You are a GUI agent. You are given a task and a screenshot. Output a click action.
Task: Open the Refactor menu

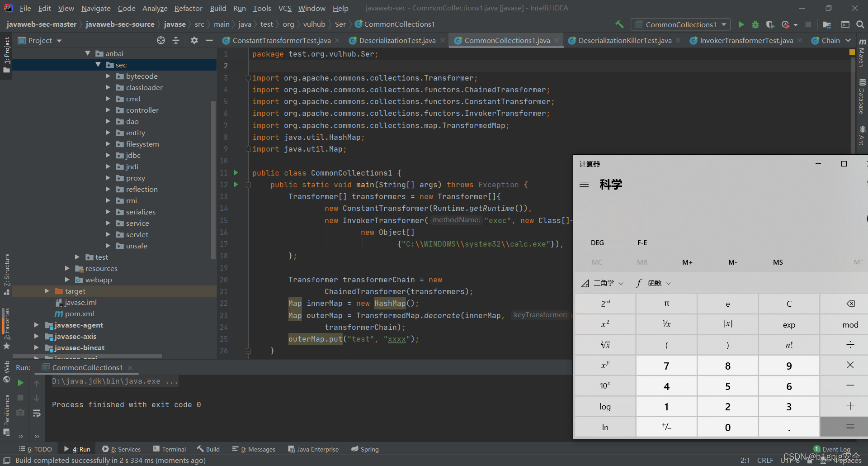[189, 8]
